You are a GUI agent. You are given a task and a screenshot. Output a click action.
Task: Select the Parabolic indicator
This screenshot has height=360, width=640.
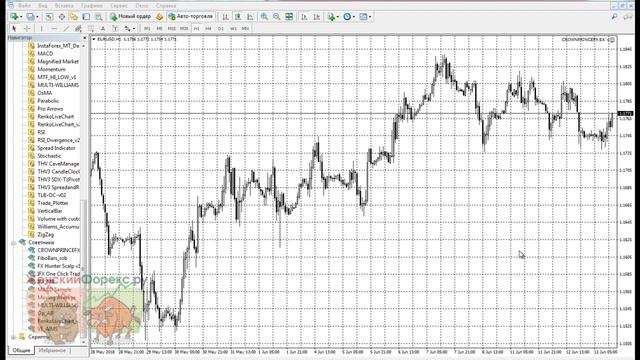[48, 101]
